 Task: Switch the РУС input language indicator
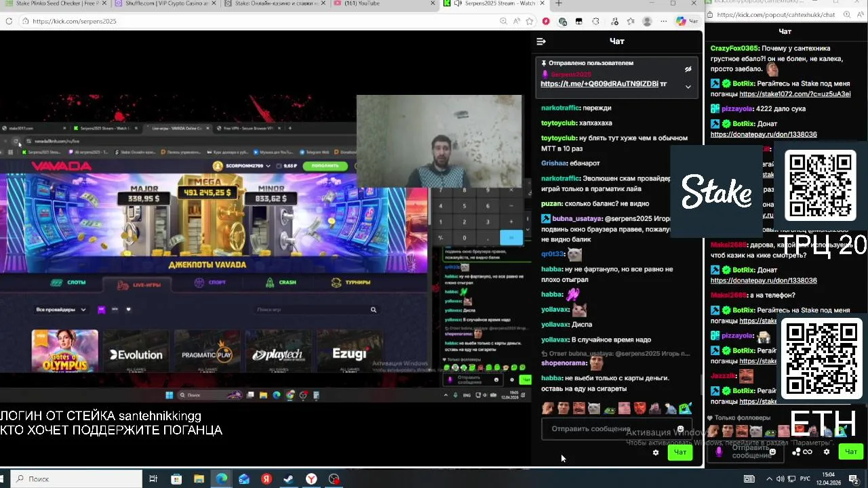point(805,479)
